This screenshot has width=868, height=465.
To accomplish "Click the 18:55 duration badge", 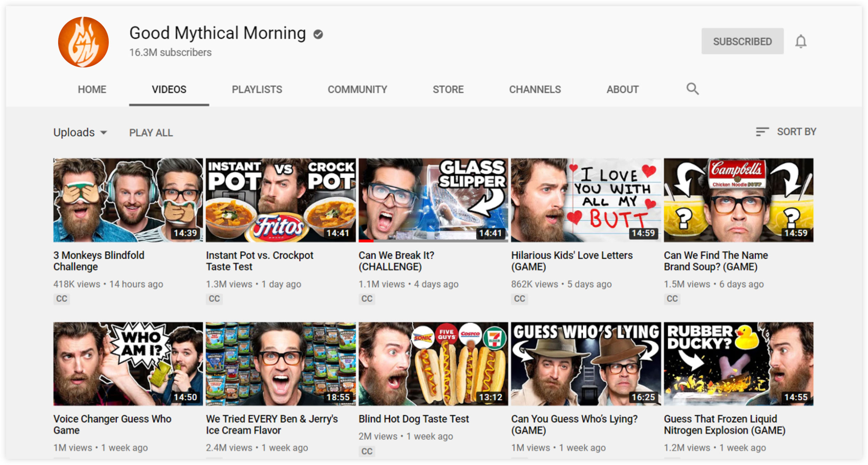I will click(338, 397).
